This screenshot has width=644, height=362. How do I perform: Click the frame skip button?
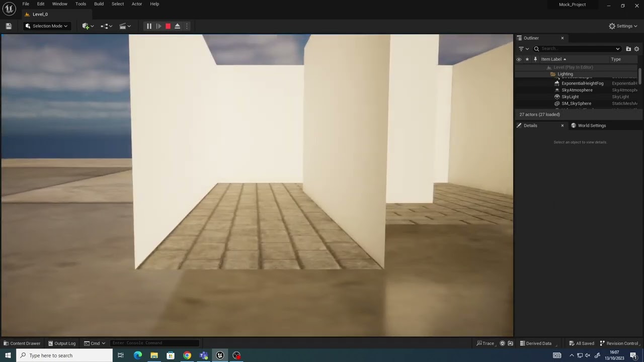(x=158, y=26)
